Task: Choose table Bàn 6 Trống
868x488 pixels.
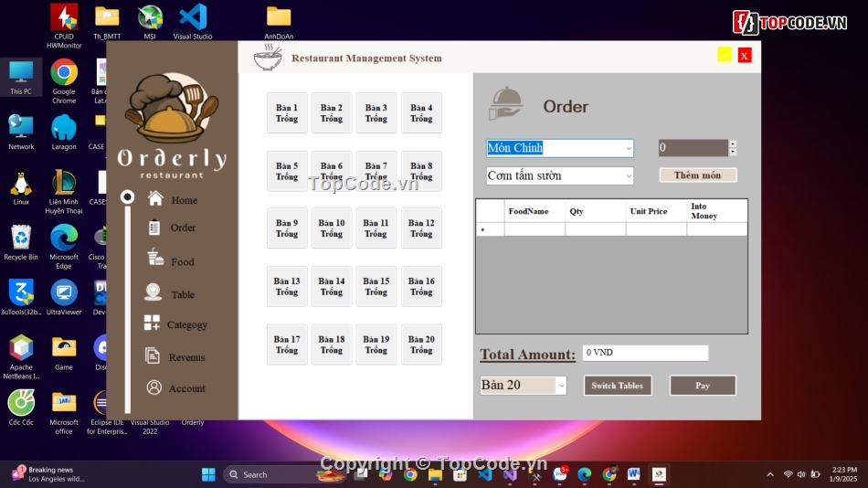Action: (332, 171)
